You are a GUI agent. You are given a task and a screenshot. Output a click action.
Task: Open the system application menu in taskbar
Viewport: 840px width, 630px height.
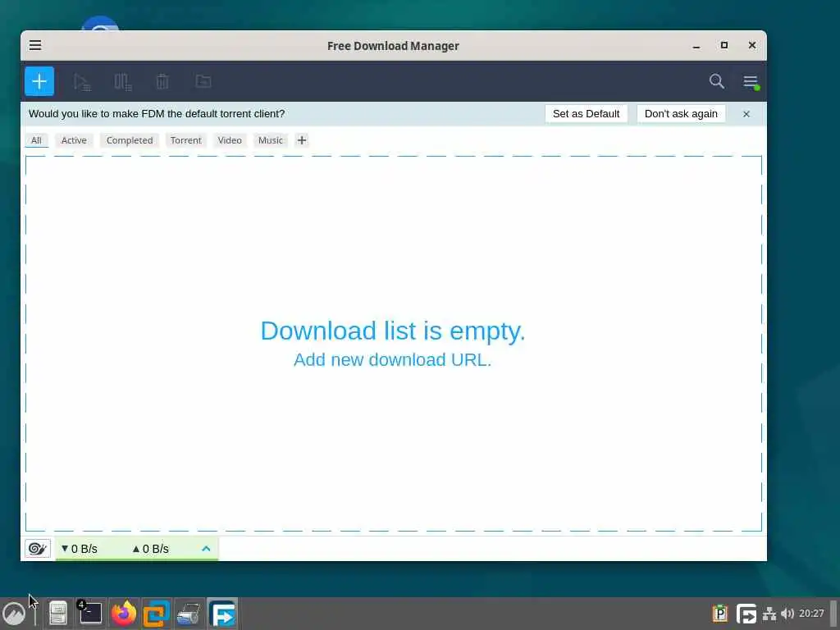[14, 614]
